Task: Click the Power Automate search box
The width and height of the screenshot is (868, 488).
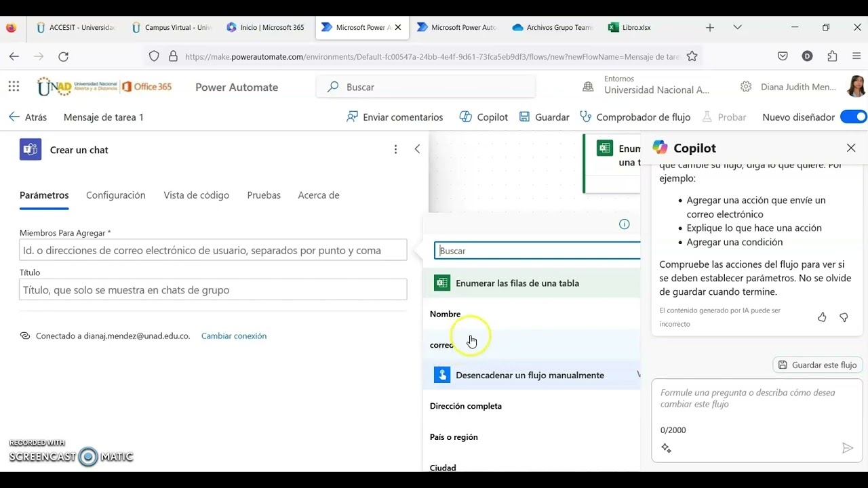Action: [x=426, y=87]
